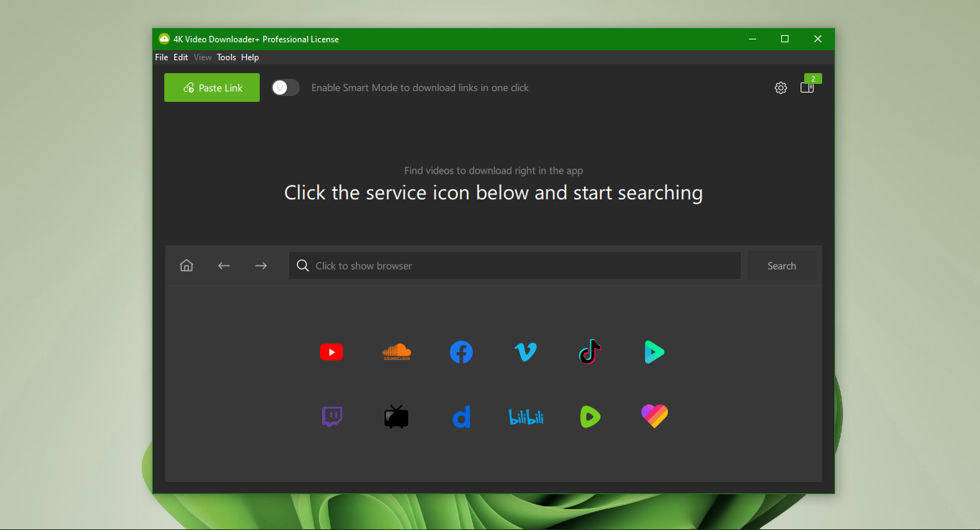Navigate forward with the right arrow
This screenshot has height=530, width=980.
point(261,265)
